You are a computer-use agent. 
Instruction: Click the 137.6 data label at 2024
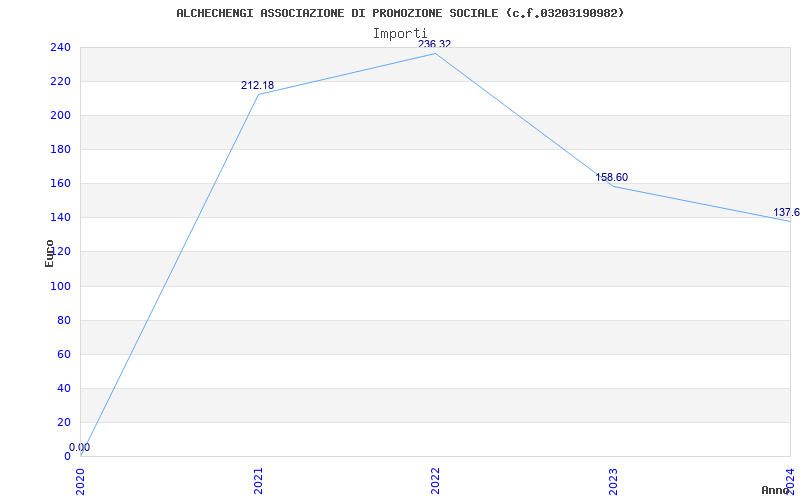pyautogui.click(x=786, y=212)
